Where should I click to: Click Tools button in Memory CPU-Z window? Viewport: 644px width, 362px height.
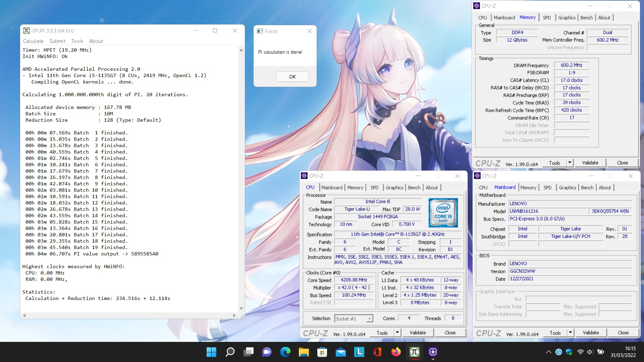click(x=554, y=163)
